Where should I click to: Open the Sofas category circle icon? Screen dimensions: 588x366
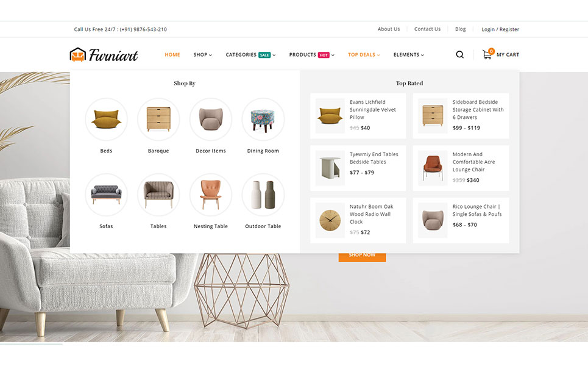tap(106, 195)
